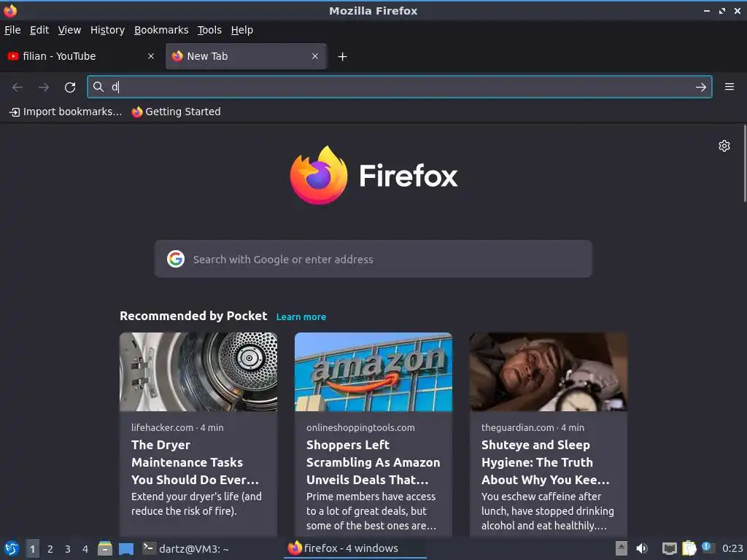
Task: Click the taskbar clock showing 0:23
Action: (732, 548)
